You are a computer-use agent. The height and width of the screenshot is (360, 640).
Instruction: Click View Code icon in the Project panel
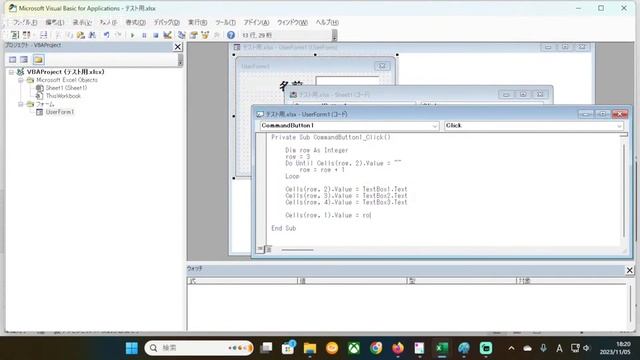click(x=13, y=60)
